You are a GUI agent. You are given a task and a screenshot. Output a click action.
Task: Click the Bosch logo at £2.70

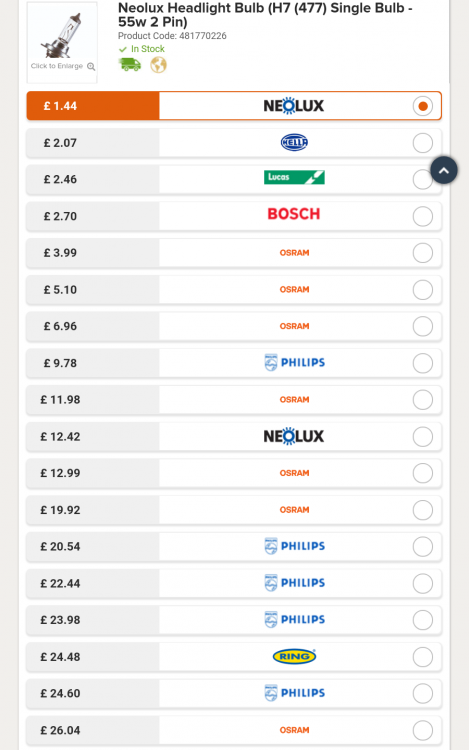tap(294, 214)
